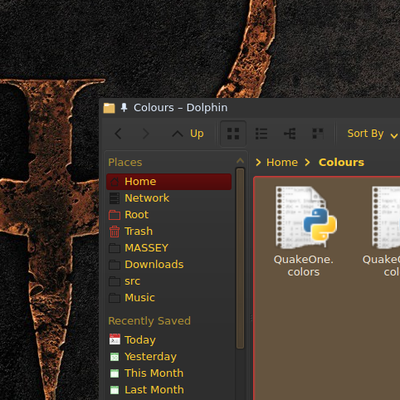This screenshot has width=400, height=400.
Task: Switch to Compact list view mode
Action: tap(261, 134)
